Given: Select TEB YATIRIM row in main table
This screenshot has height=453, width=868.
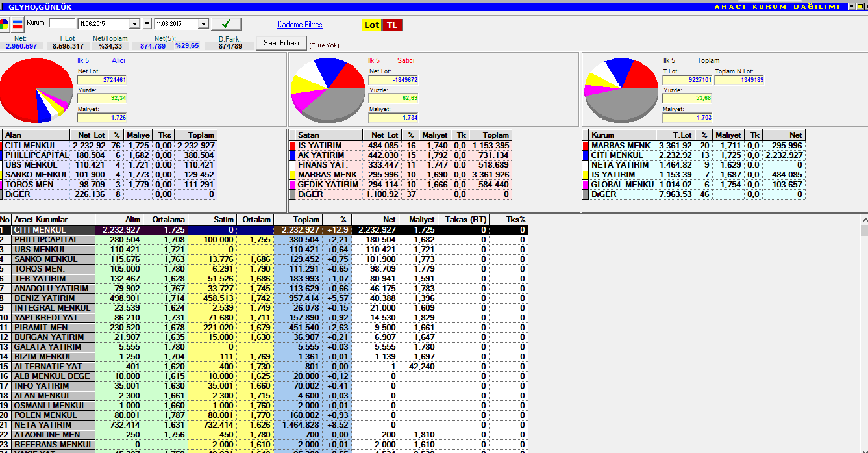Looking at the screenshot, I should 264,279.
